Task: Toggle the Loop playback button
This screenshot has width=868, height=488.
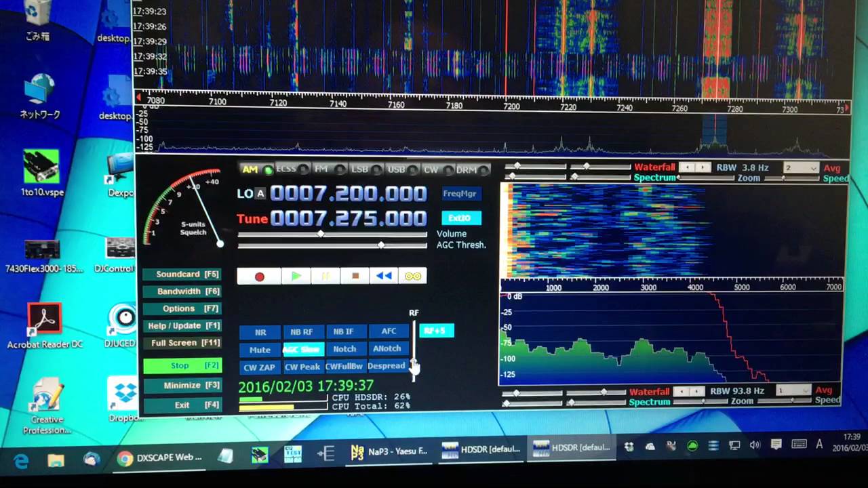Action: (x=413, y=276)
